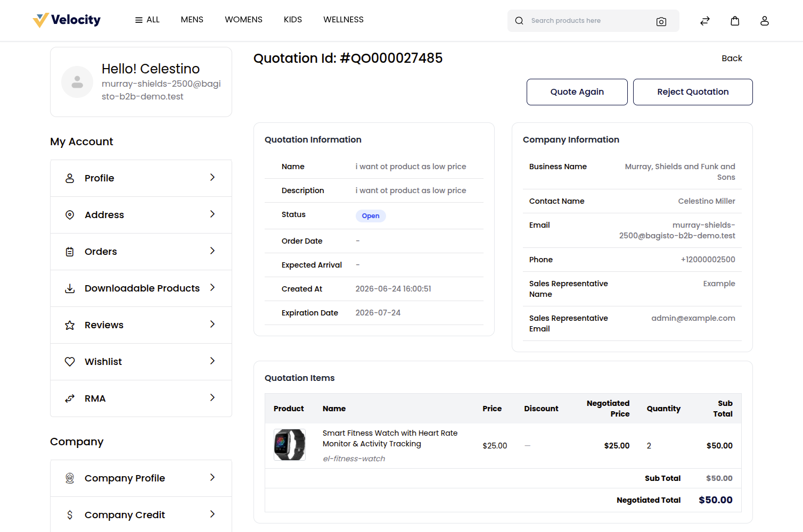
Task: Click the Negotiated Price column header
Action: coord(608,409)
